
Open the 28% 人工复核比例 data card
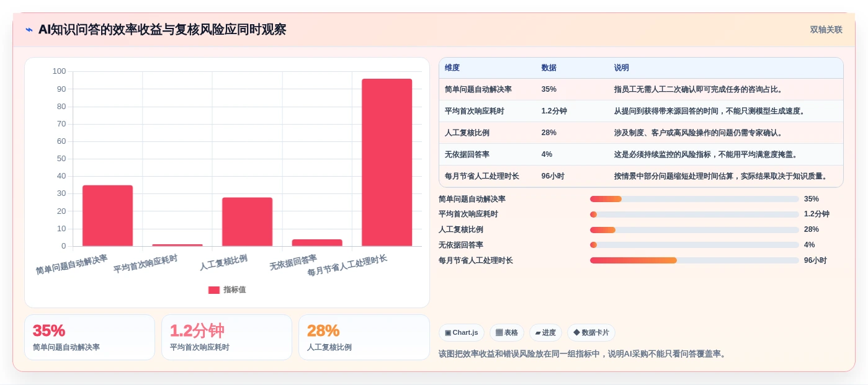point(364,337)
